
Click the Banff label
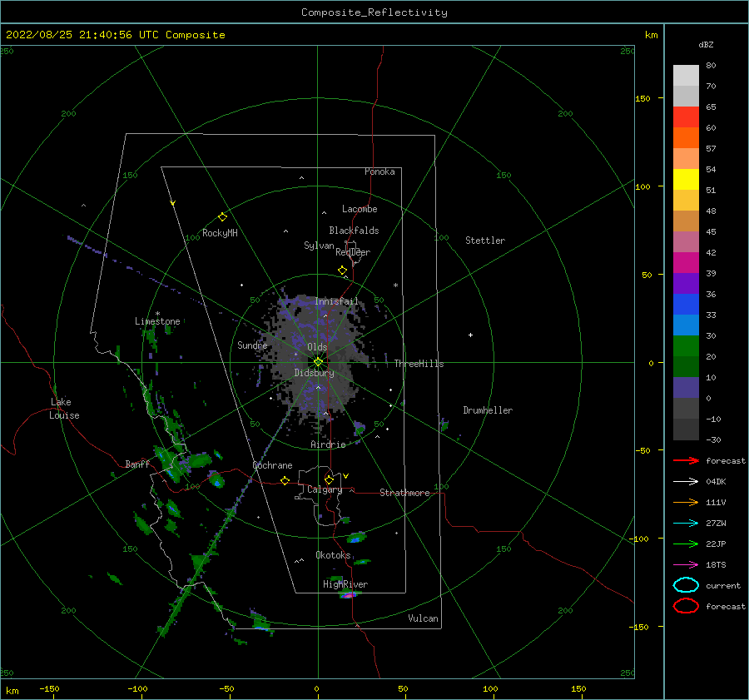137,464
